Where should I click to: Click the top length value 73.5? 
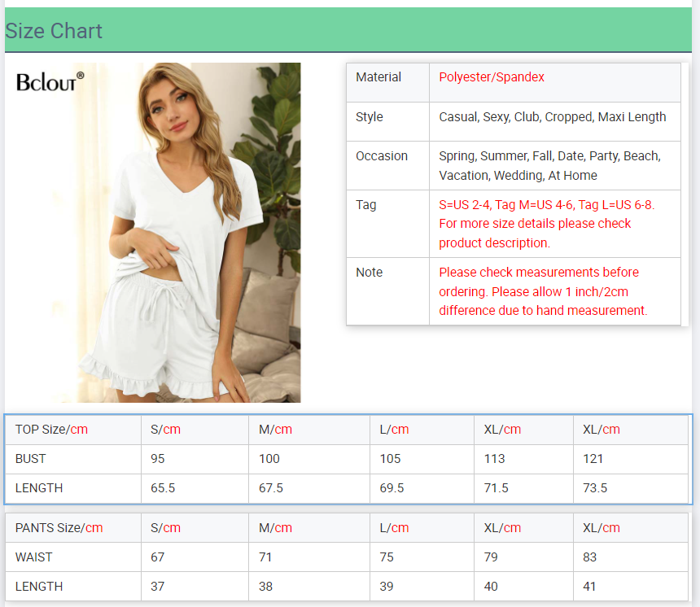tap(595, 488)
